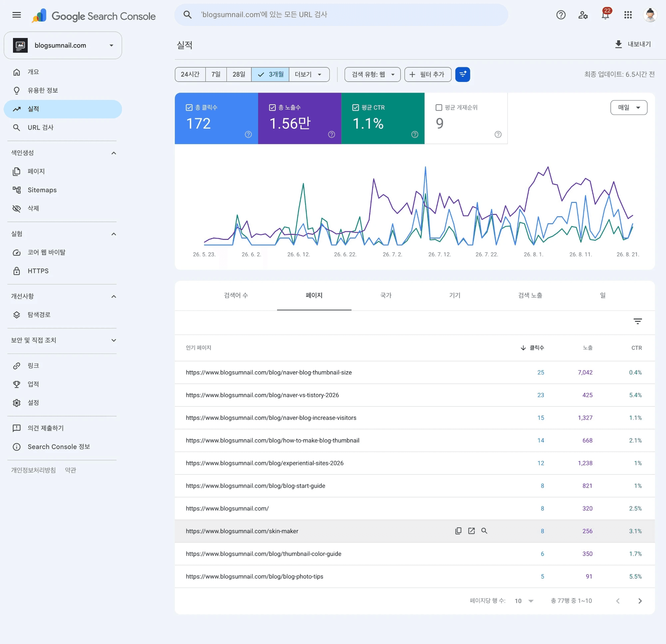Open the 더보기 date range dropdown

309,74
